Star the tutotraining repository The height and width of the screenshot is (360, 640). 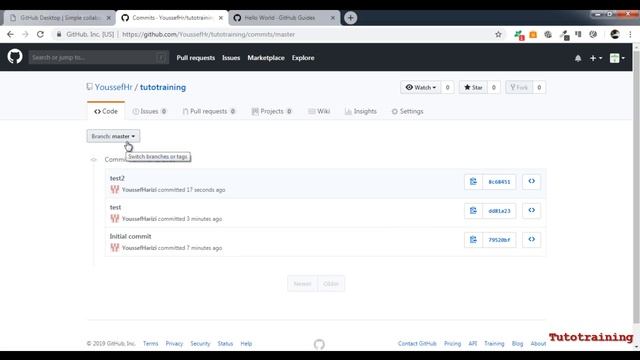click(x=473, y=87)
